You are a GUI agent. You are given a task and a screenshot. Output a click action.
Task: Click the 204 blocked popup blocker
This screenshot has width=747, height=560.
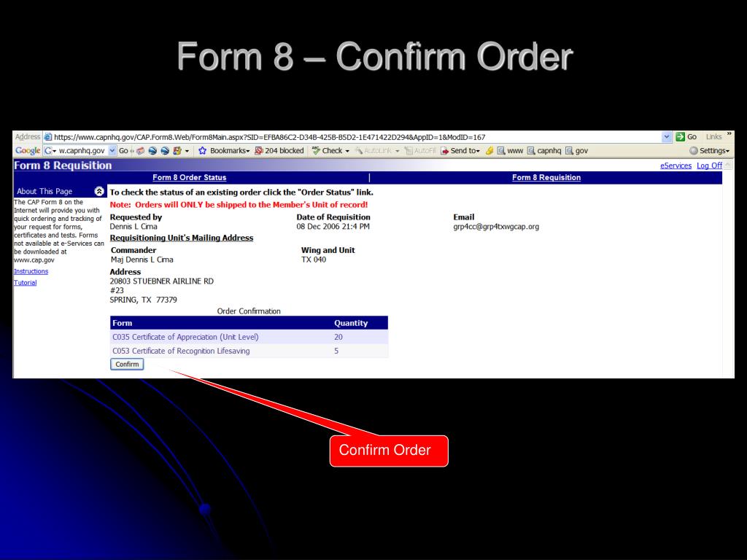point(279,151)
